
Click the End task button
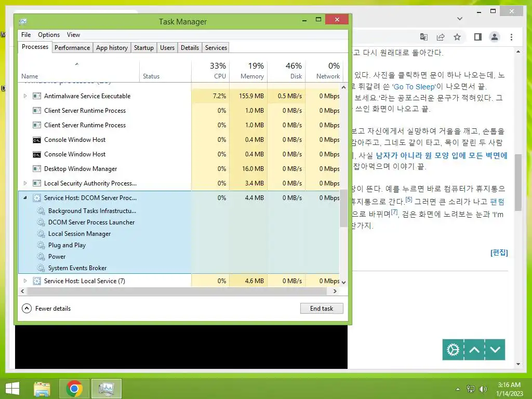pos(322,309)
